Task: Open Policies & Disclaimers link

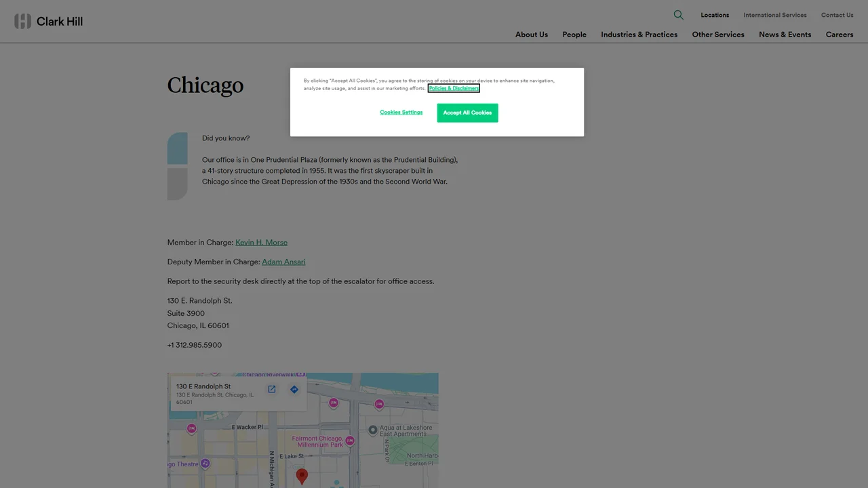Action: [x=454, y=88]
